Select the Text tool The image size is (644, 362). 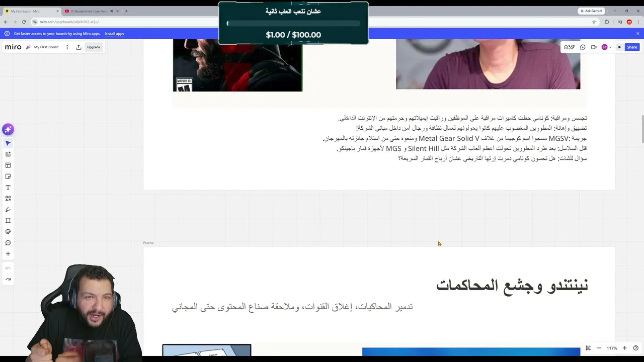coord(8,188)
